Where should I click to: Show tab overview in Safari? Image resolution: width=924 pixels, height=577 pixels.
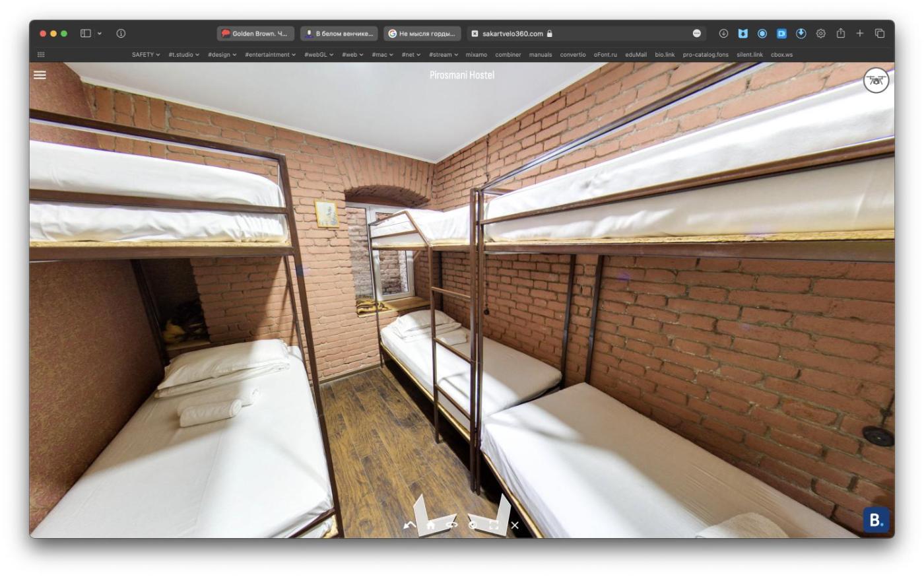[x=879, y=34]
